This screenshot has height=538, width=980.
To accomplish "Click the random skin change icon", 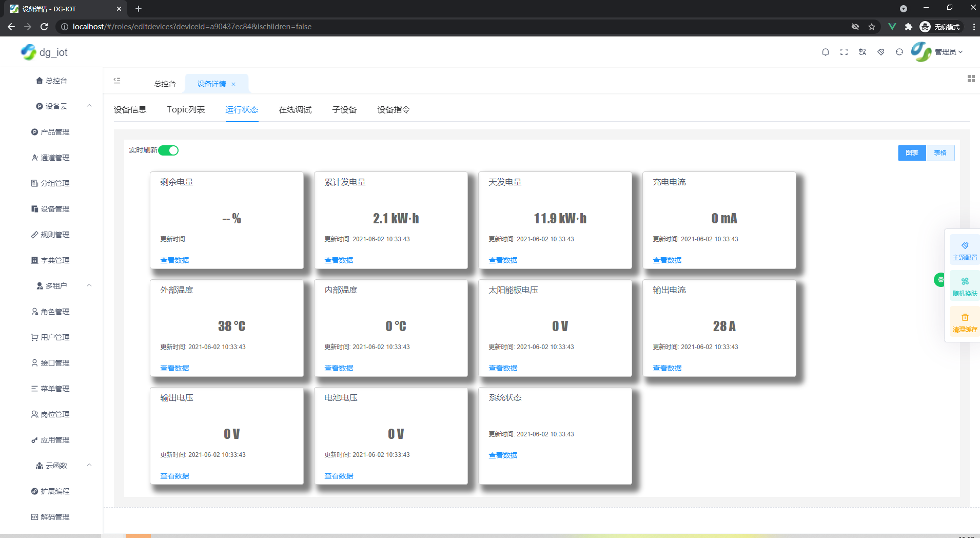I will pyautogui.click(x=965, y=286).
